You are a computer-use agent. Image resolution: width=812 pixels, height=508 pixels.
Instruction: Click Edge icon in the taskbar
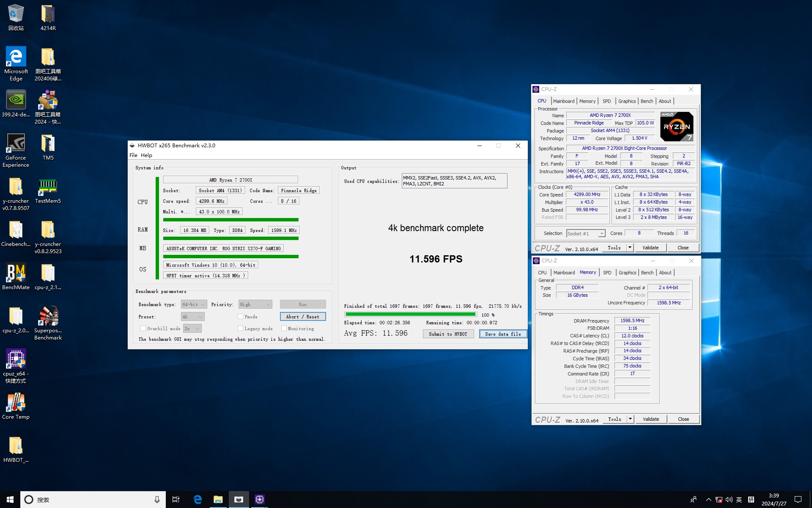(198, 500)
